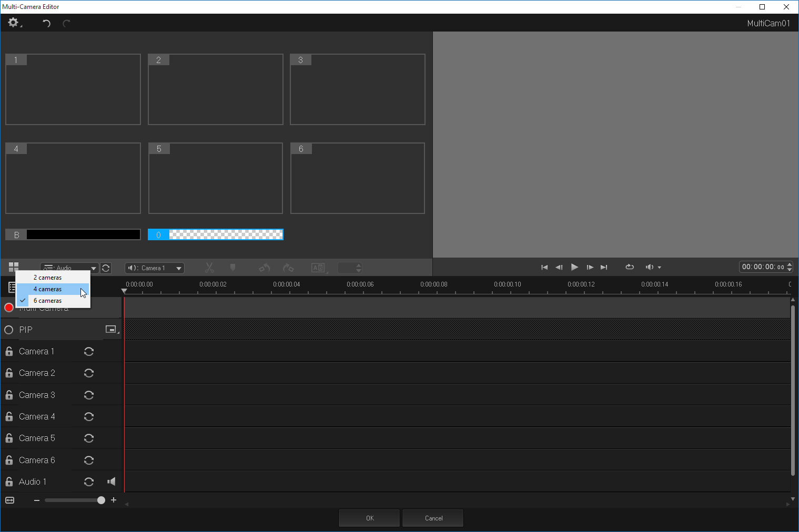799x532 pixels.
Task: Choose 4 cameras from the menu
Action: click(53, 289)
